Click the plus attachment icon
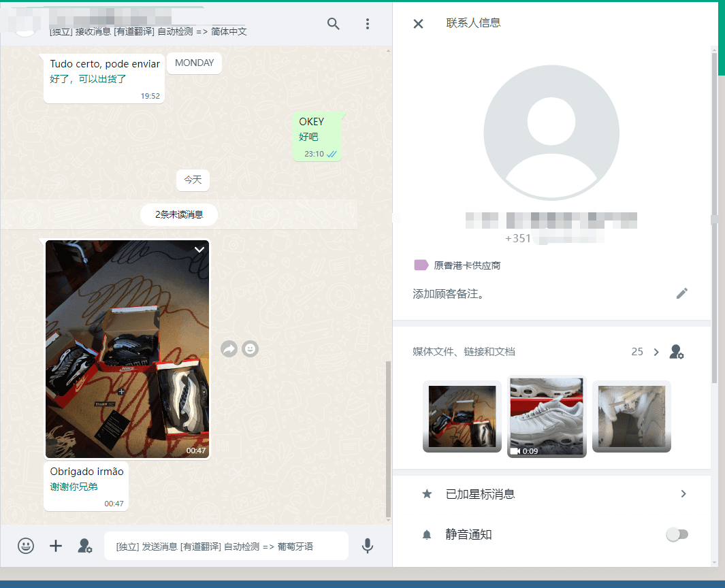Viewport: 725px width, 588px height. tap(56, 546)
